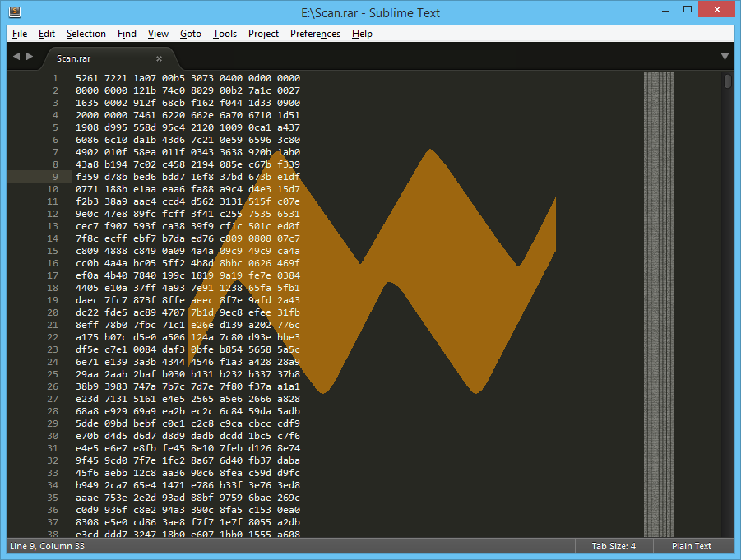741x560 pixels.
Task: Click hex word cec7 on line 13
Action: 87,226
